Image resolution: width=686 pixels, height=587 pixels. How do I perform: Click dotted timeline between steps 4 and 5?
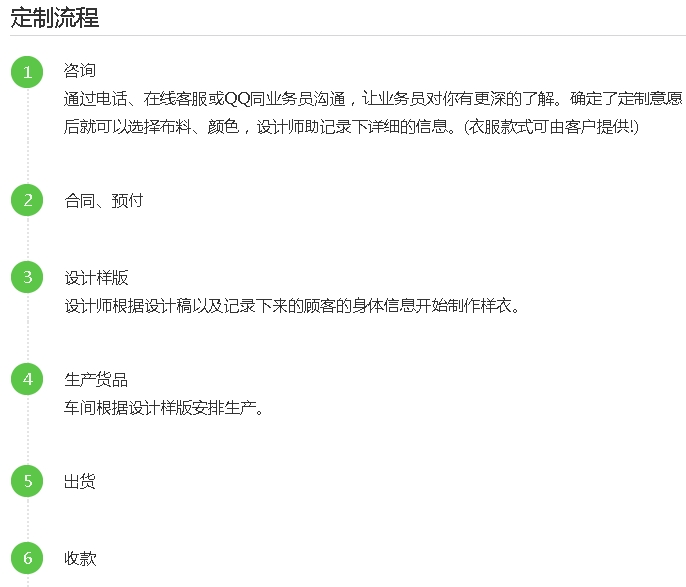coord(28,430)
